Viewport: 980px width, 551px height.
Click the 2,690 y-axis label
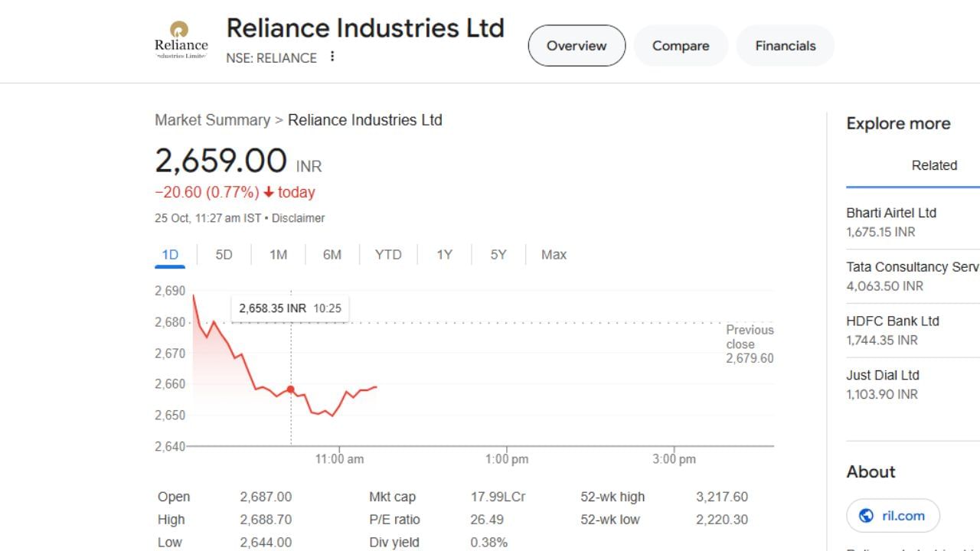pos(170,291)
